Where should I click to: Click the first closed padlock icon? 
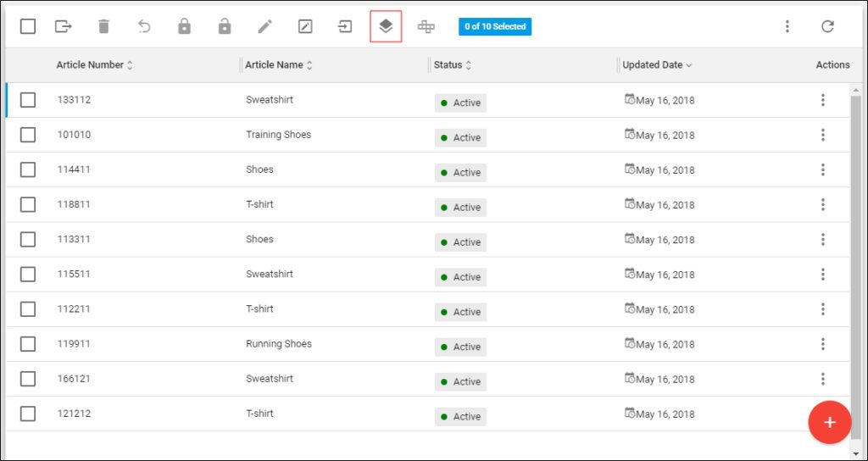tap(184, 26)
